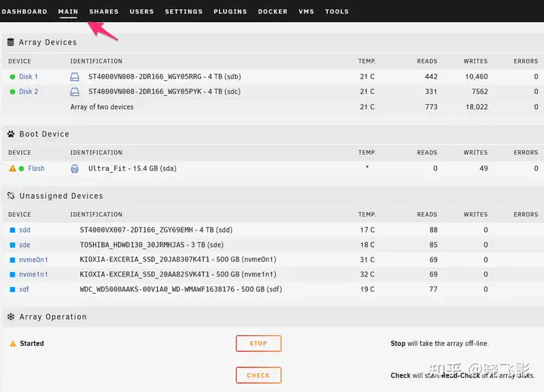Click the Array Operation snowflake icon
Screen dimensions: 544x392
11,316
